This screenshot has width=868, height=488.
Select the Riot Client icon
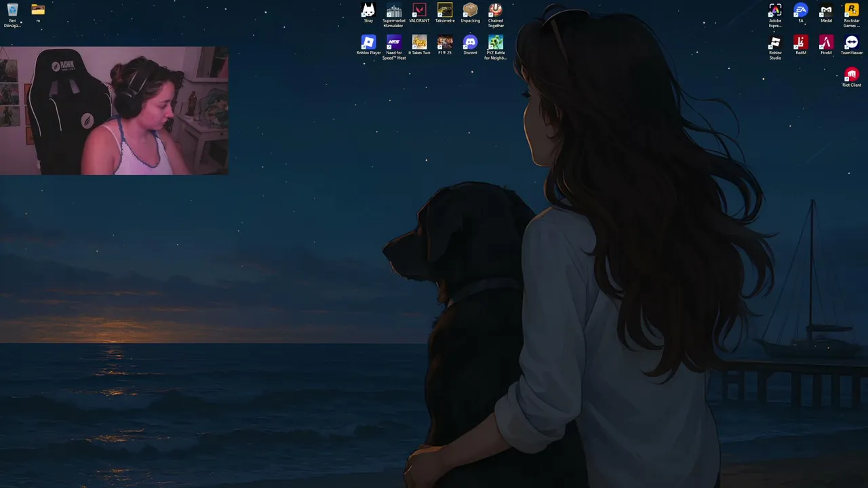[852, 77]
